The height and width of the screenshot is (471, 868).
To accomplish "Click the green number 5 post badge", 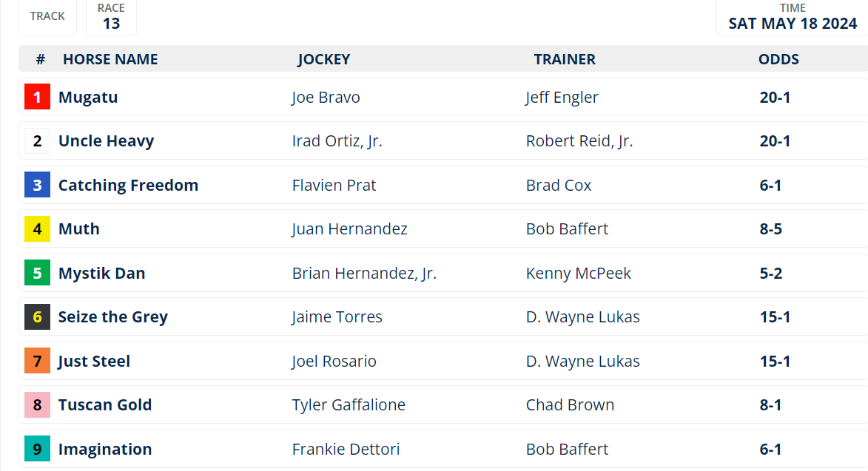I will (37, 273).
